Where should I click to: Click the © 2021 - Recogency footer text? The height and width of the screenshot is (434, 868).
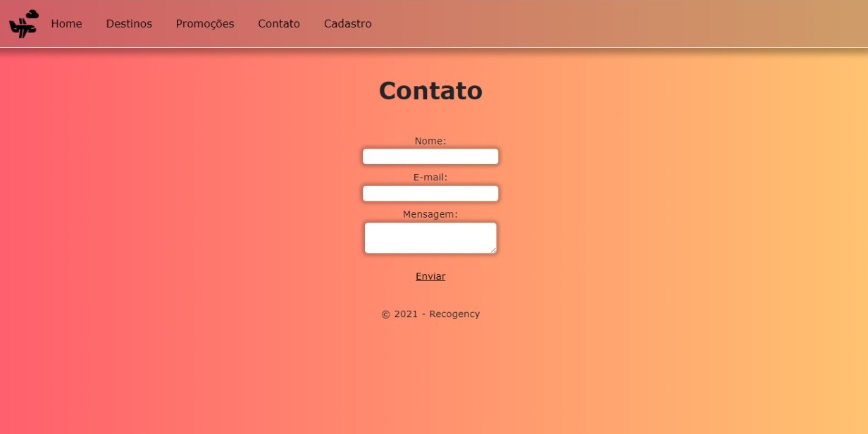click(430, 314)
